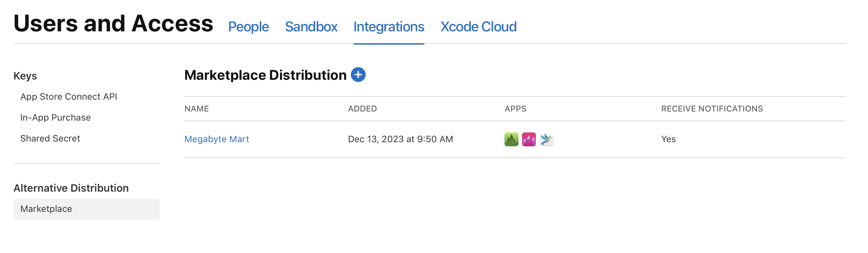The width and height of the screenshot is (868, 253).
Task: Click the blue plus button beside Marketplace Distribution
Action: [358, 75]
